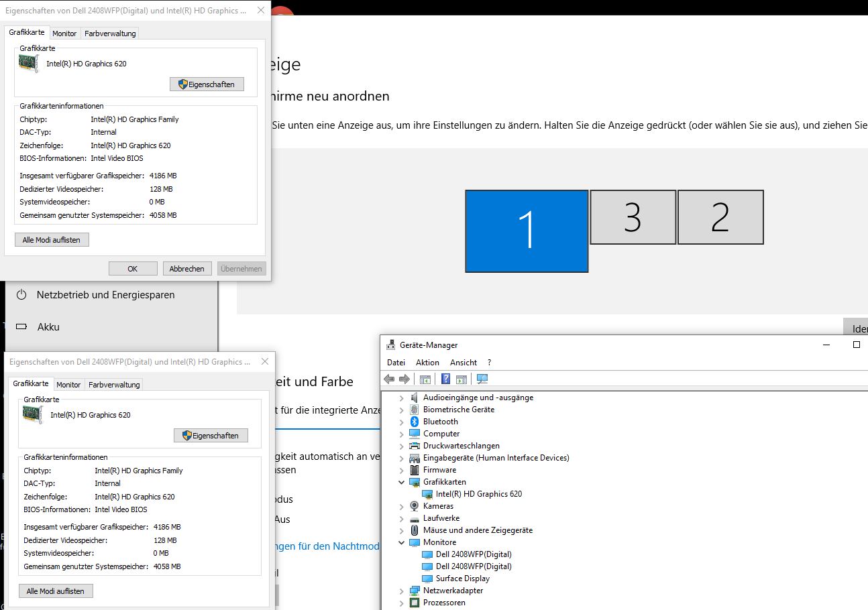The image size is (868, 610).
Task: Click the power icon of Netzbetrieb und Energiesparen
Action: (x=21, y=295)
